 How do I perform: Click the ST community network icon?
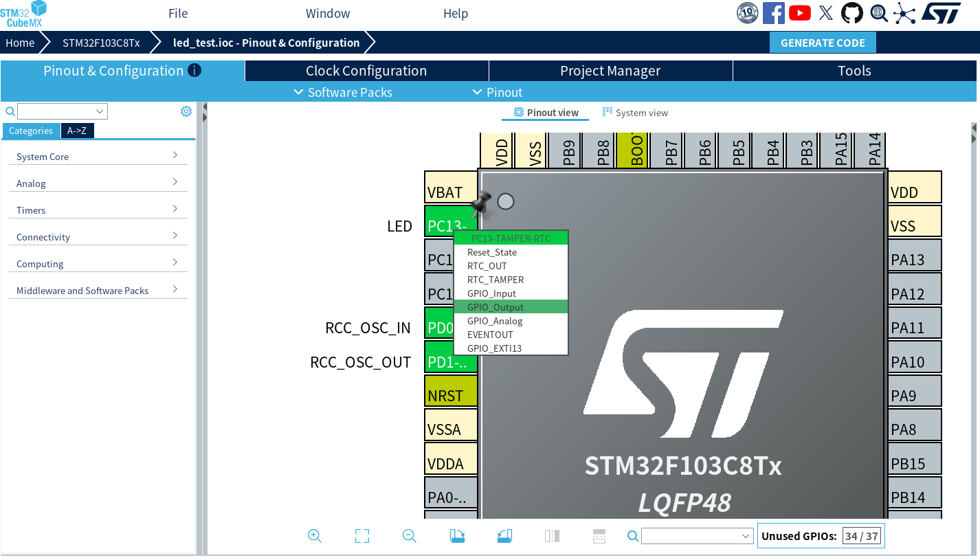click(x=904, y=12)
